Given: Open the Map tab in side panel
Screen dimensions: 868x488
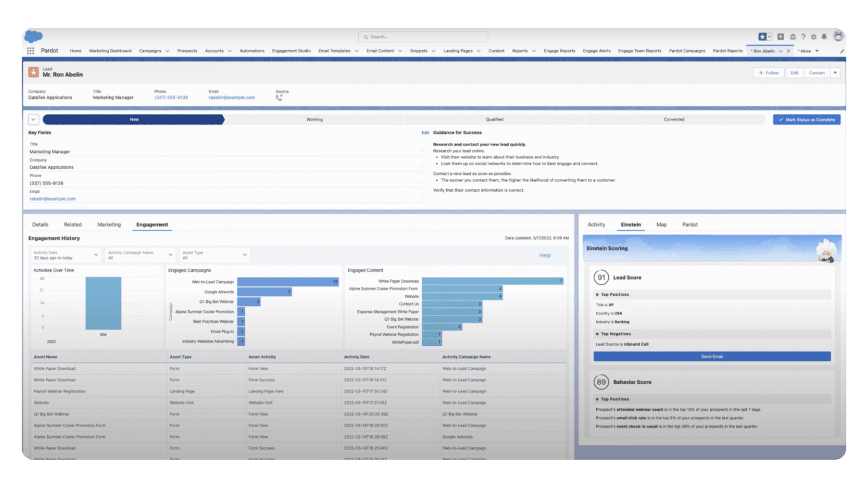Looking at the screenshot, I should coord(662,225).
